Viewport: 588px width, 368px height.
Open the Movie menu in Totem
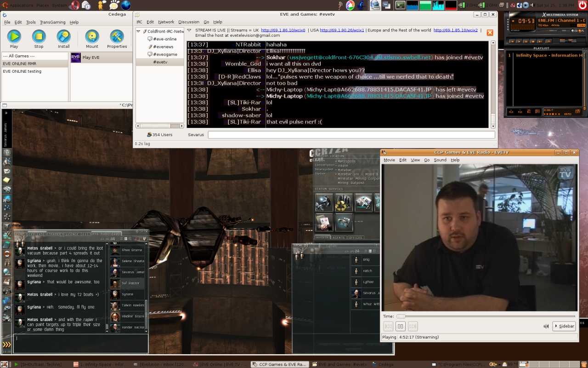click(x=389, y=160)
